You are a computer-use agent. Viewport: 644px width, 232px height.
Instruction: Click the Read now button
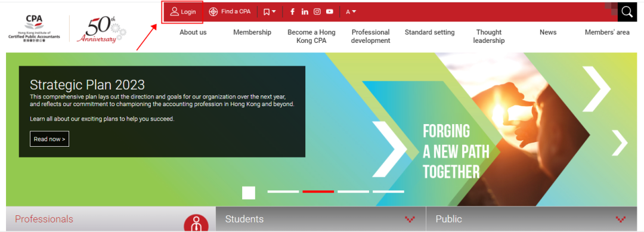(49, 139)
